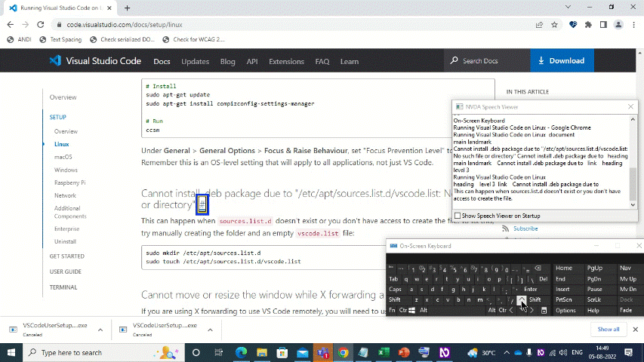Viewport: 644px width, 362px height.
Task: Enable Show Speech Viewer on Startup checkbox
Action: pyautogui.click(x=457, y=216)
